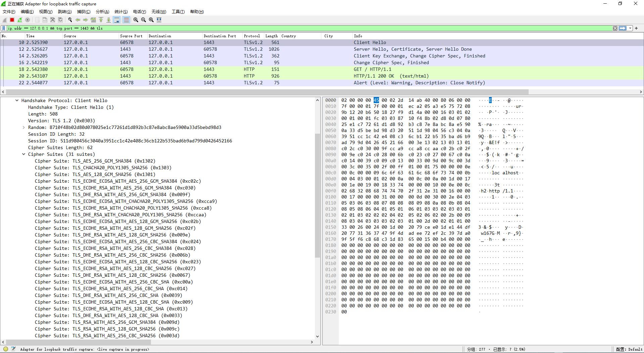
Task: Click the details pane vertical scrollbar thumb
Action: pyautogui.click(x=317, y=195)
